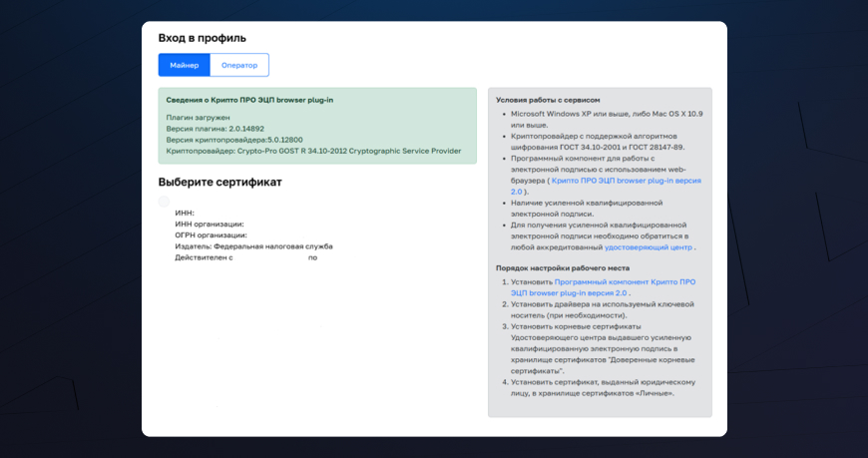
Task: Click the certificate's ОГРН организации field
Action: pyautogui.click(x=211, y=234)
